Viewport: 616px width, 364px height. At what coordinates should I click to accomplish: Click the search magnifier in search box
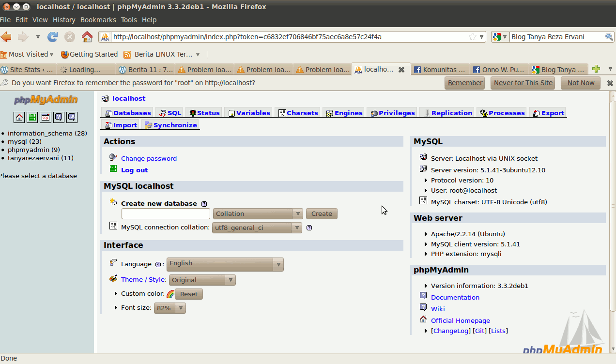(609, 37)
